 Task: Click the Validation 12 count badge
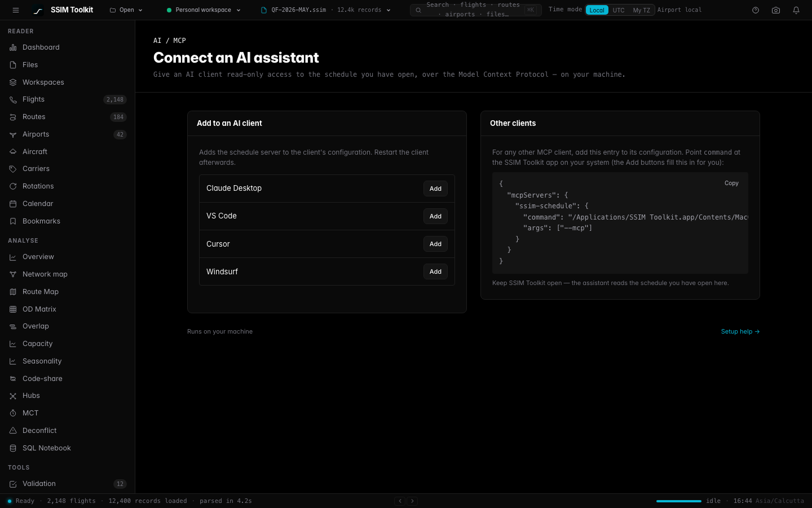[120, 484]
